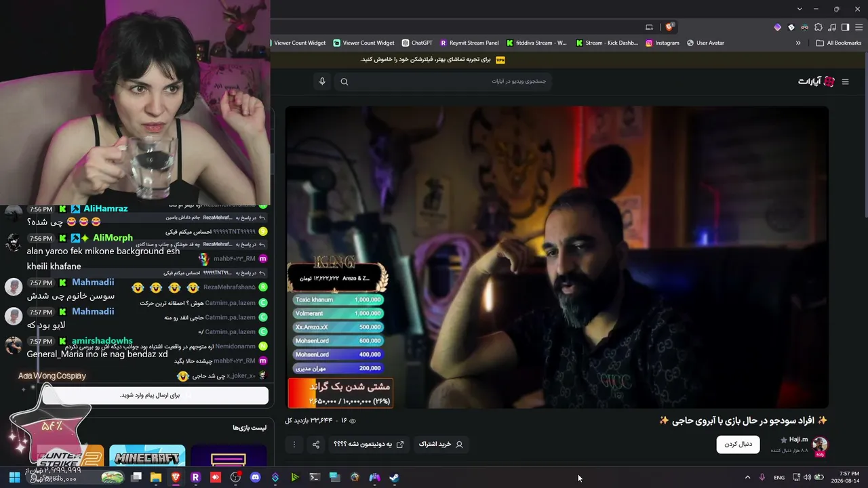Screen dimensions: 868x488
Task: Switch the ENG input language
Action: click(779, 477)
